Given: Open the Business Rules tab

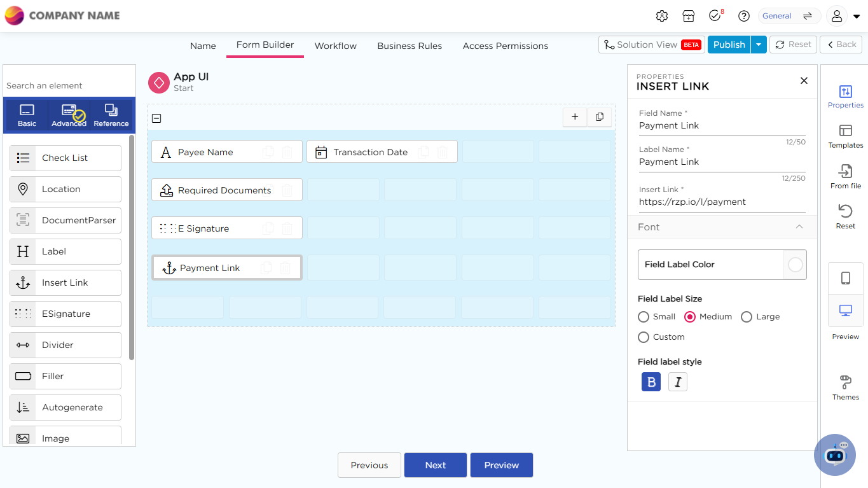Looking at the screenshot, I should [x=410, y=46].
